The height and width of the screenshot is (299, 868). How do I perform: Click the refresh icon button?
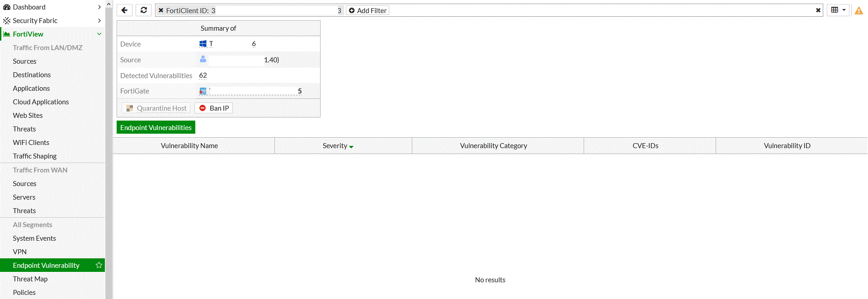pos(144,10)
